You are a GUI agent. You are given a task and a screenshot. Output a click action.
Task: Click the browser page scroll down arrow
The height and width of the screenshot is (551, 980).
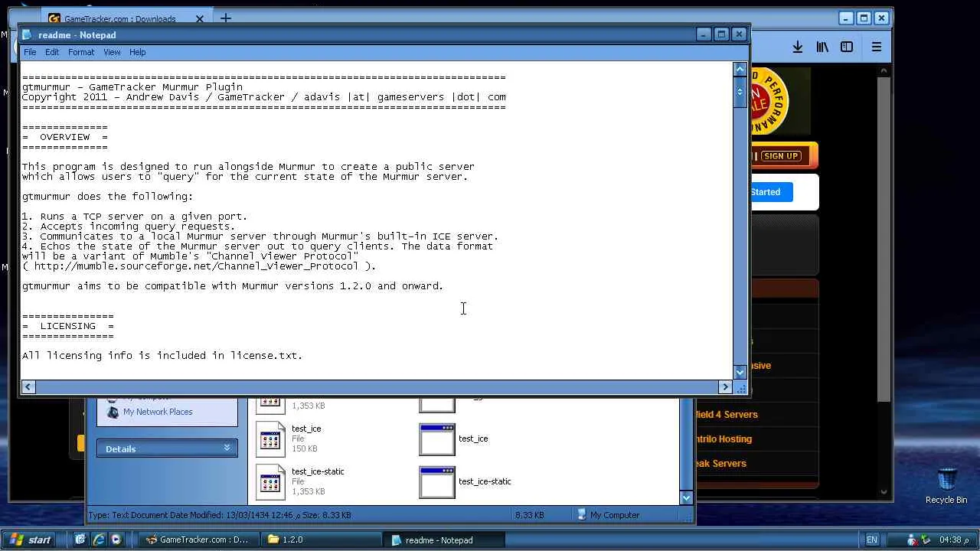(884, 492)
